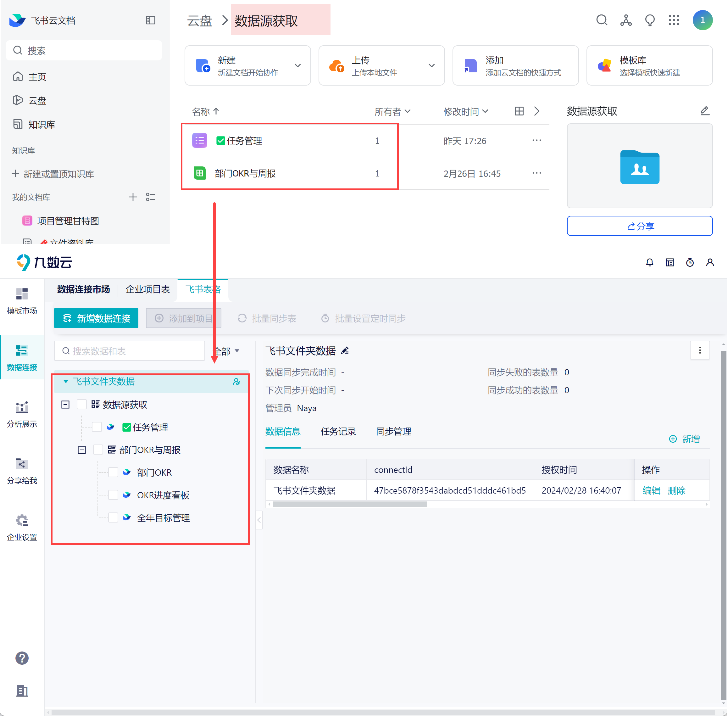Click 添加 shortcut card
This screenshot has width=728, height=716.
515,65
